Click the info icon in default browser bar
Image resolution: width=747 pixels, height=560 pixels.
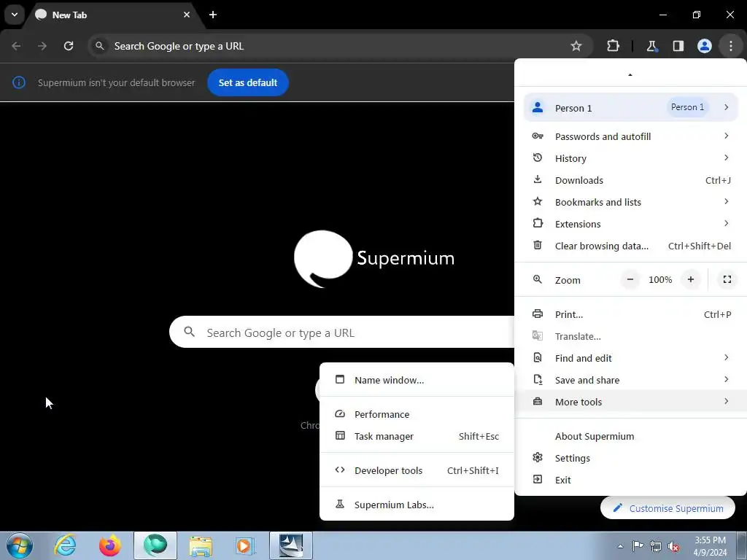click(18, 82)
